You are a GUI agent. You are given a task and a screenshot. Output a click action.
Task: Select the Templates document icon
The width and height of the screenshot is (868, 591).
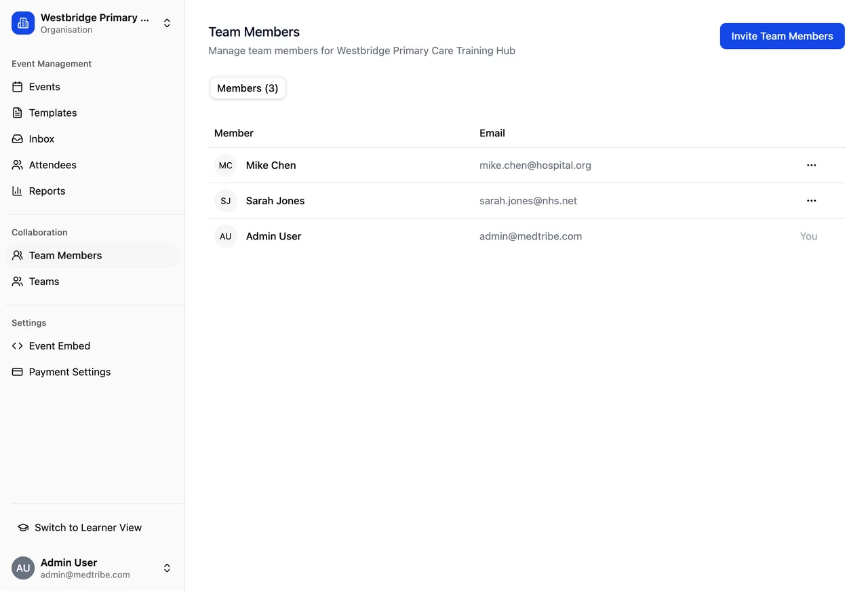tap(18, 113)
